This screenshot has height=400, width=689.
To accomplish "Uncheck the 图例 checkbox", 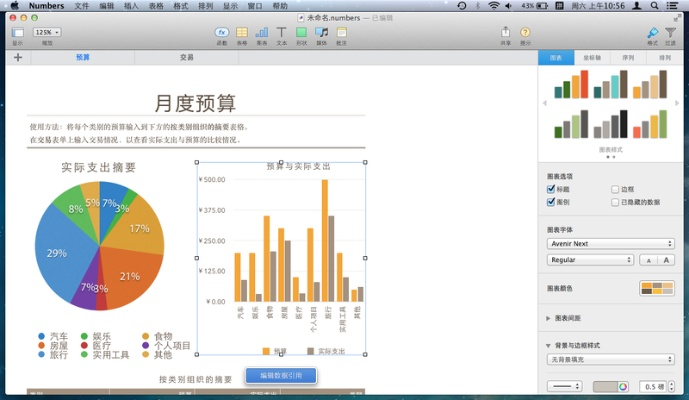I will (551, 201).
